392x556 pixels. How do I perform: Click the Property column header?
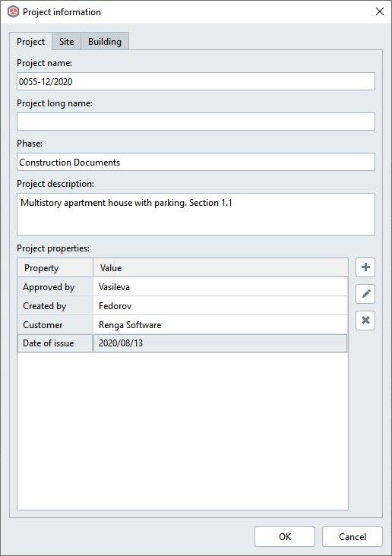click(x=55, y=267)
